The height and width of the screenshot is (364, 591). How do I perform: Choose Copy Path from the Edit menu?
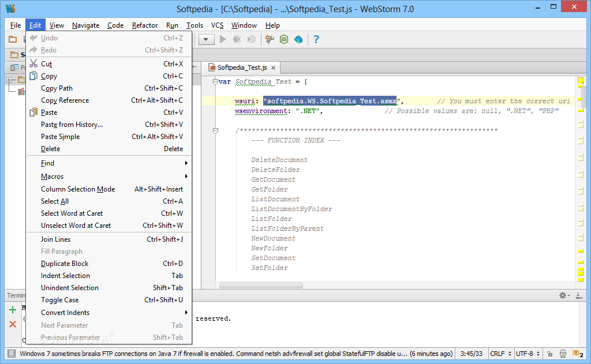[109, 88]
